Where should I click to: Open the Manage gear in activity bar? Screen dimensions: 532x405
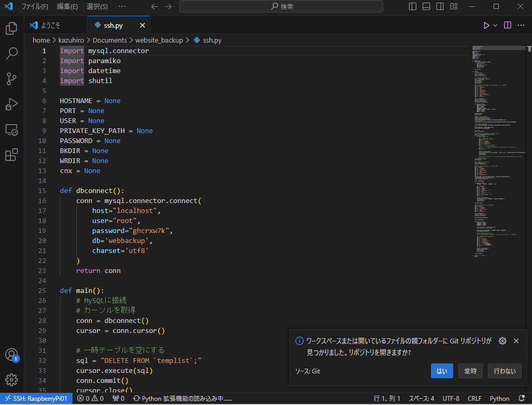tap(12, 379)
